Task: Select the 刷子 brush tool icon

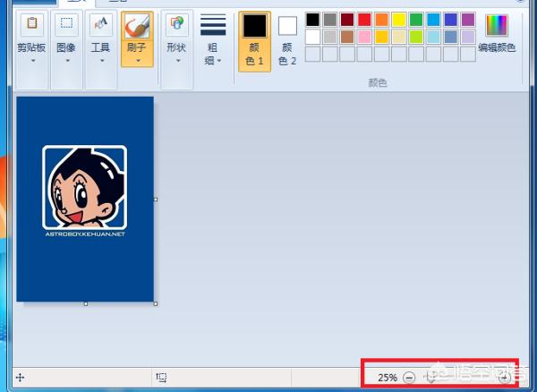Action: point(137,26)
